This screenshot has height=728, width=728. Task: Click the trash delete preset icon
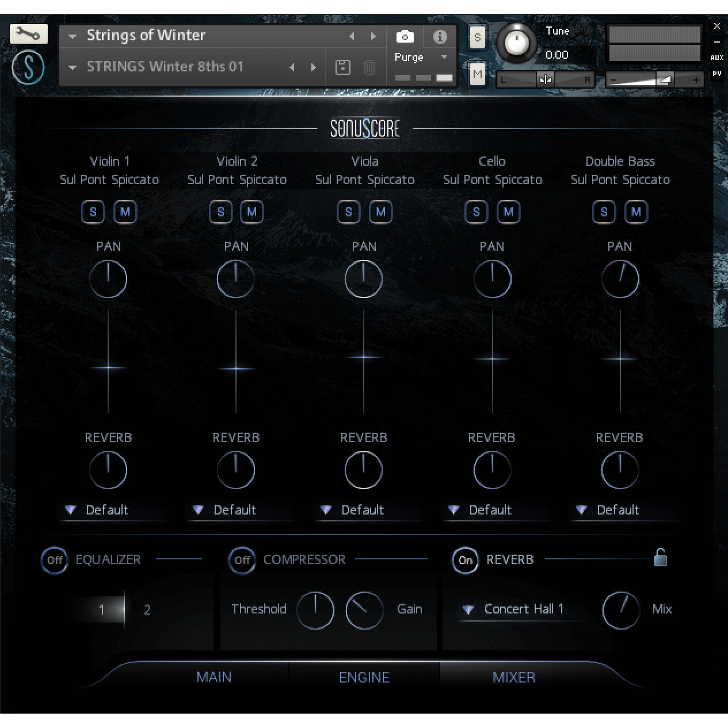(x=369, y=67)
